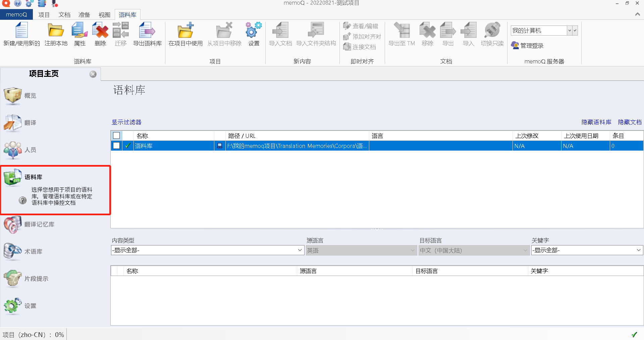This screenshot has height=340, width=644.
Task: Click project progress 0% in status bar
Action: coord(33,335)
